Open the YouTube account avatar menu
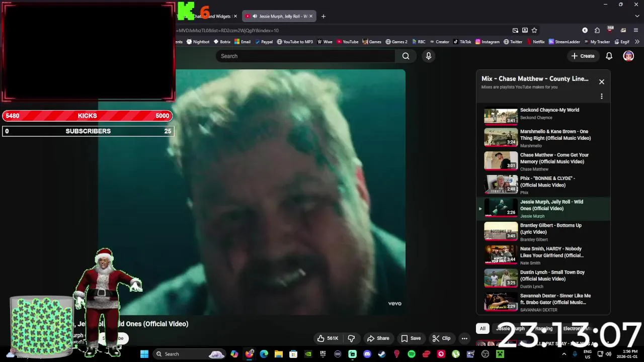The height and width of the screenshot is (362, 644). point(628,56)
